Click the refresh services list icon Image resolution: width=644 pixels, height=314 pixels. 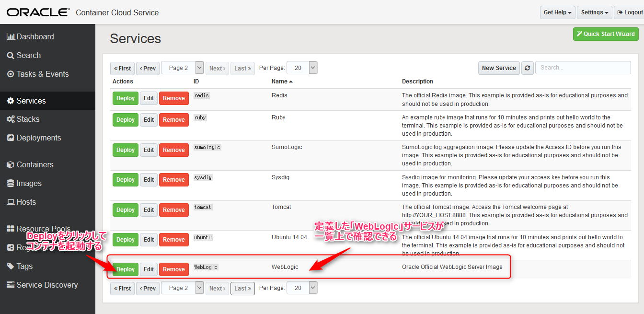527,68
